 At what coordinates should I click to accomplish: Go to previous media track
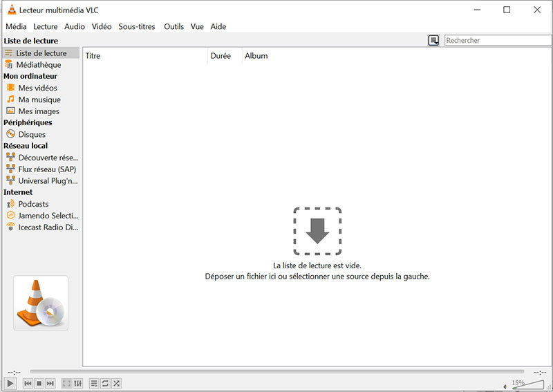click(x=28, y=383)
